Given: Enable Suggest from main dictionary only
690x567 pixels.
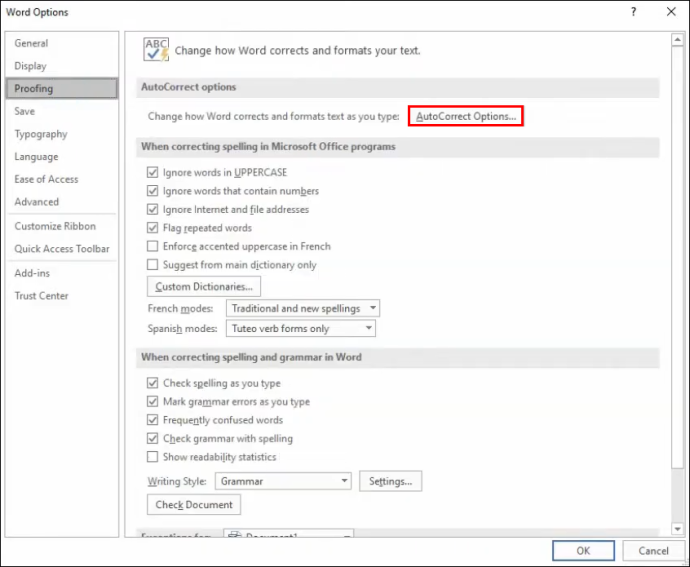Looking at the screenshot, I should click(152, 265).
